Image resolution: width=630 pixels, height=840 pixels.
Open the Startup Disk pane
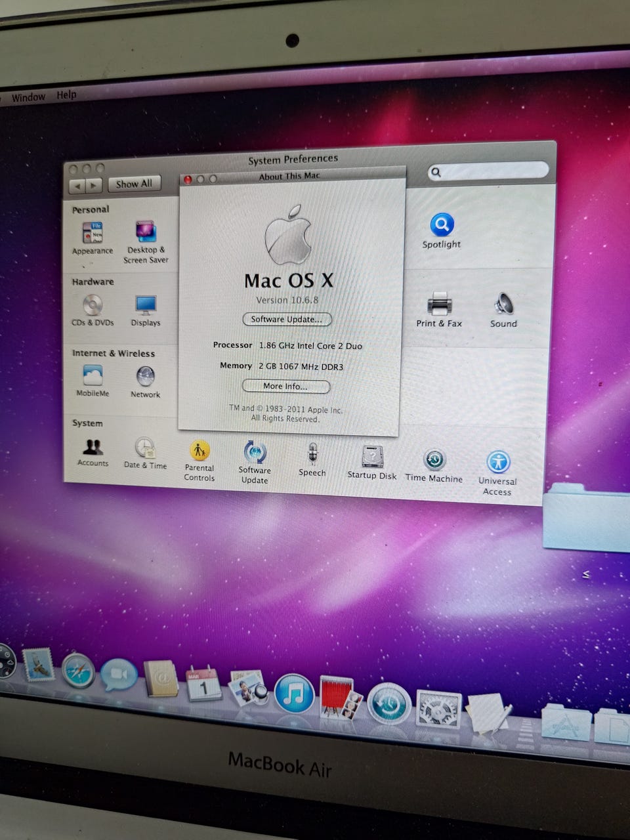tap(372, 457)
